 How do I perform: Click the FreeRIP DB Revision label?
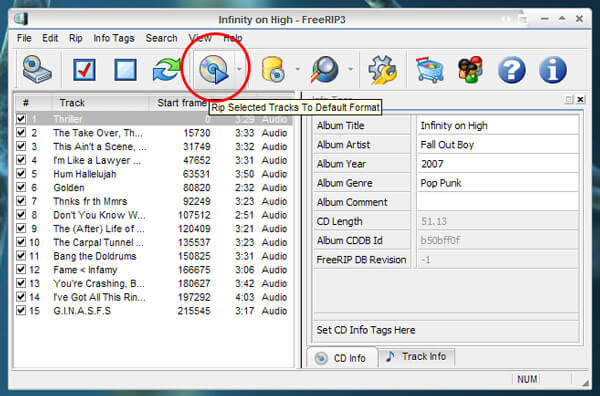[x=361, y=260]
